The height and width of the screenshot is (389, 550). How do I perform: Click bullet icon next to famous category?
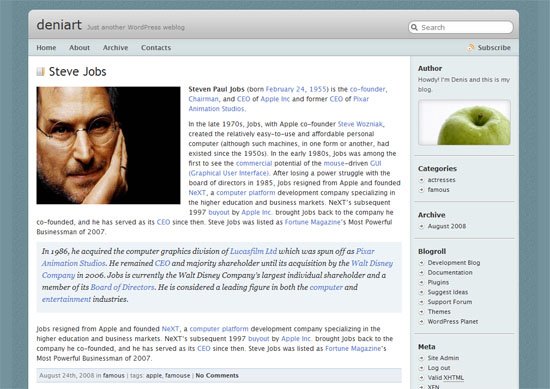tap(422, 190)
